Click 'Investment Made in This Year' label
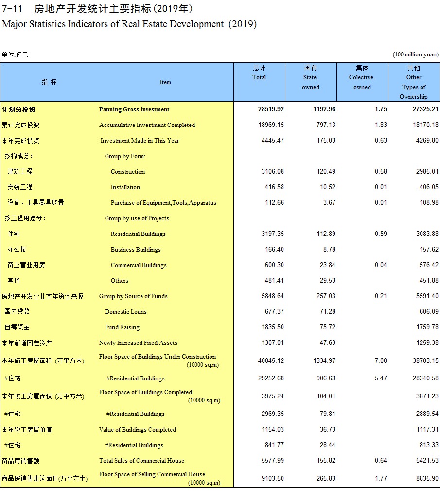Image resolution: width=440 pixels, height=504 pixels. click(x=140, y=141)
